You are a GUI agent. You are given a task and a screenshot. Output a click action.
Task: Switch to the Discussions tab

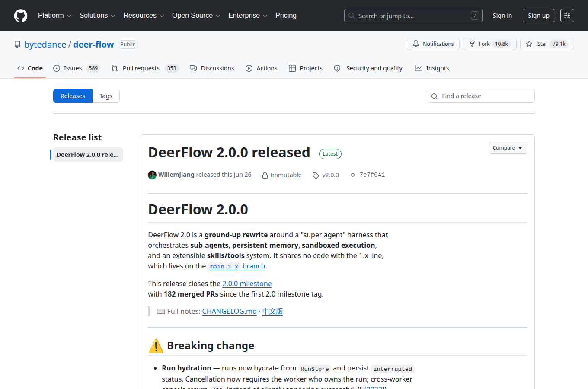click(x=212, y=68)
